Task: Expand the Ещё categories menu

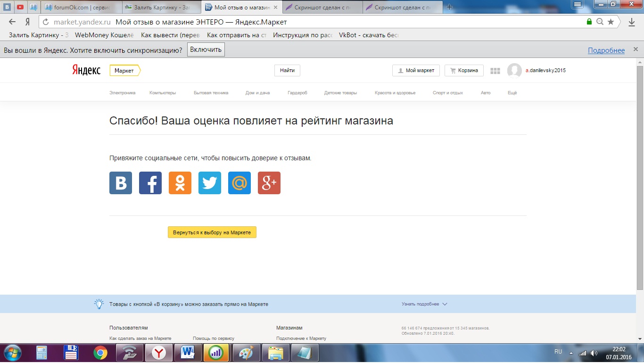Action: coord(512,93)
